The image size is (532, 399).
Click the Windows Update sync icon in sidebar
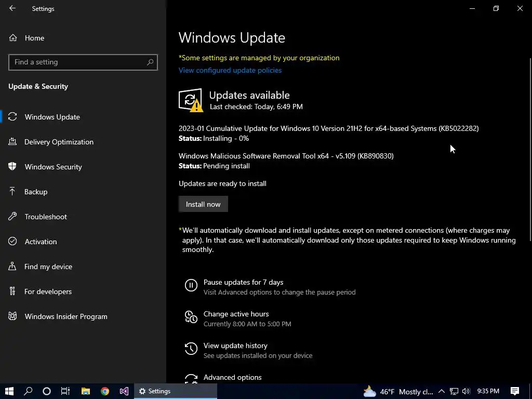tap(12, 117)
